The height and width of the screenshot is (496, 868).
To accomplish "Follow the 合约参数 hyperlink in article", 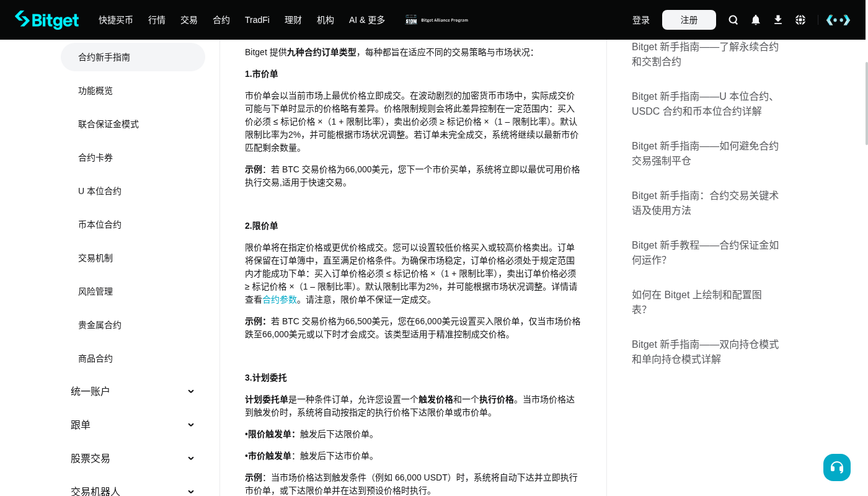I will click(280, 299).
